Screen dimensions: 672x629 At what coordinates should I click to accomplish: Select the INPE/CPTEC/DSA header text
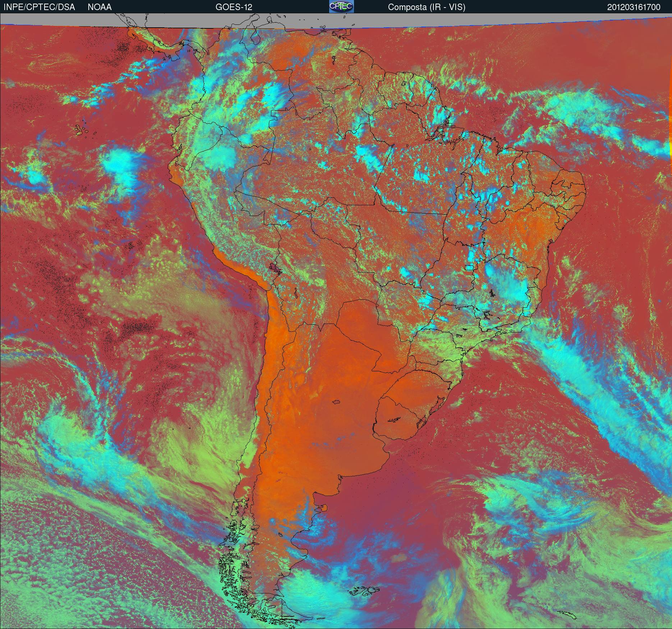coord(39,7)
